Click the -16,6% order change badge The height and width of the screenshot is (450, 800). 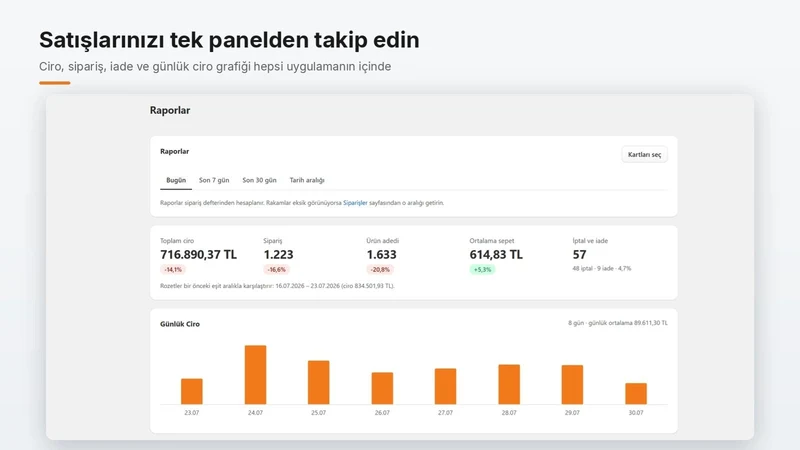pos(277,269)
